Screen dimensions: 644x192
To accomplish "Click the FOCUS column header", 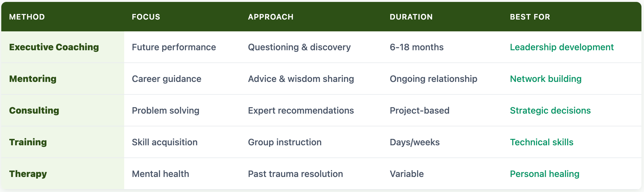I will pyautogui.click(x=146, y=17).
